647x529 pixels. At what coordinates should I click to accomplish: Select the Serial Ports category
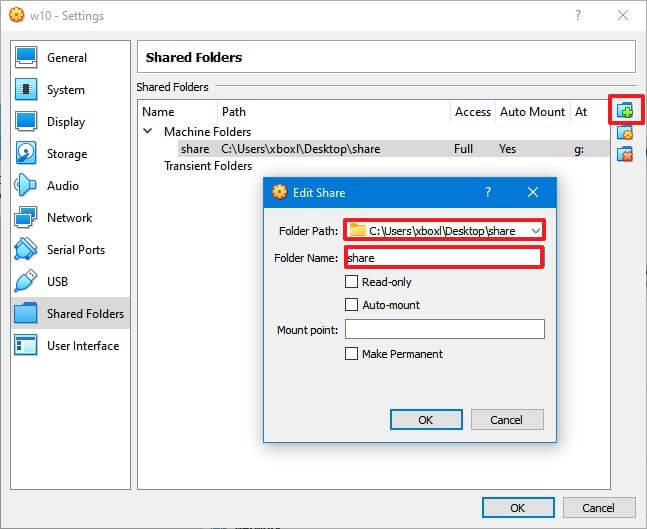(x=70, y=250)
